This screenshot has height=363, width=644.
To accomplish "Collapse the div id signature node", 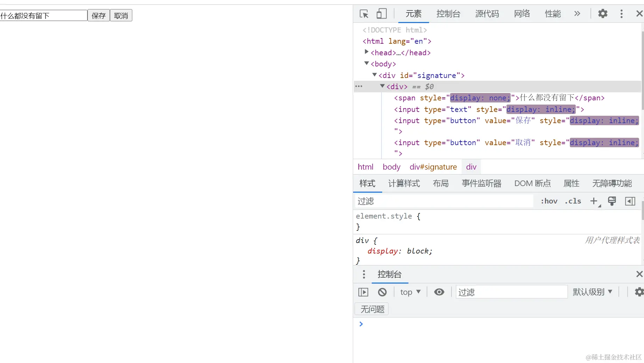I will coord(374,75).
